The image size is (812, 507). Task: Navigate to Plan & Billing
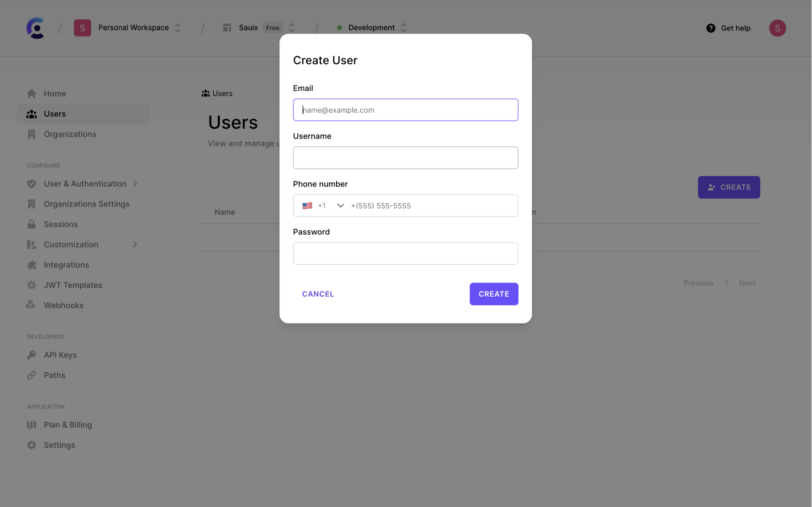coord(68,424)
